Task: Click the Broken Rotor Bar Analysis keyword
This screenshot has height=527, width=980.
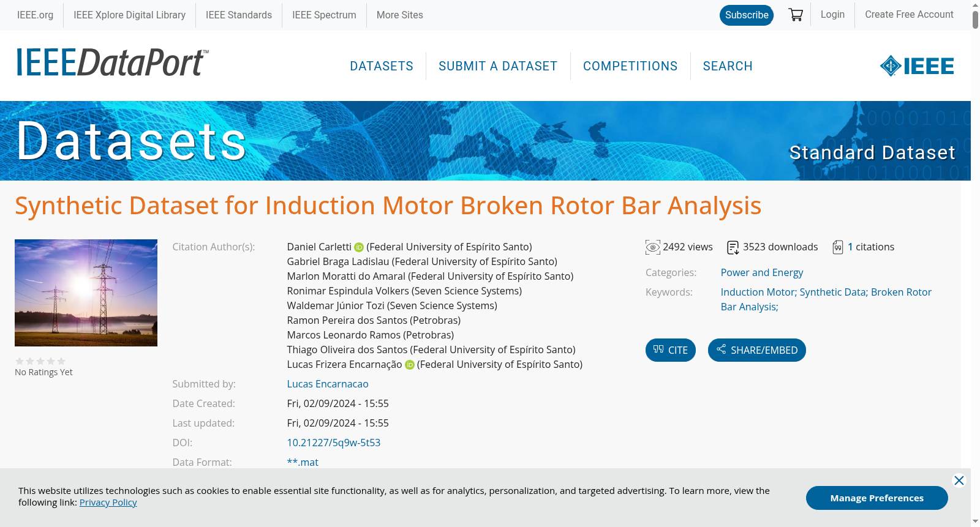Action: (826, 299)
